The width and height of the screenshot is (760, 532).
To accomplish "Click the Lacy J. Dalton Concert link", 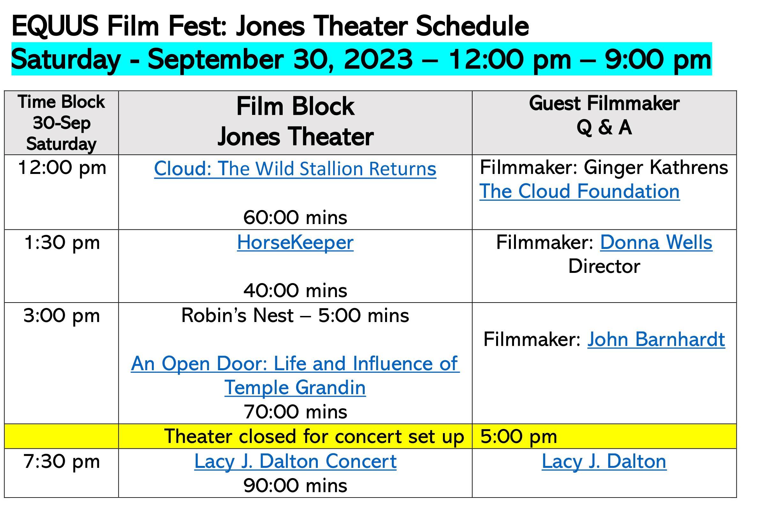I will click(x=295, y=461).
